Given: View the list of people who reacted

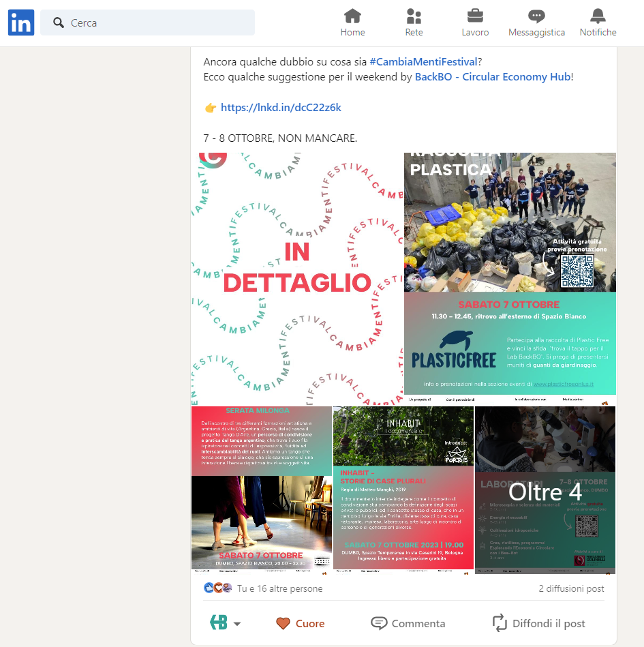Looking at the screenshot, I should (279, 588).
